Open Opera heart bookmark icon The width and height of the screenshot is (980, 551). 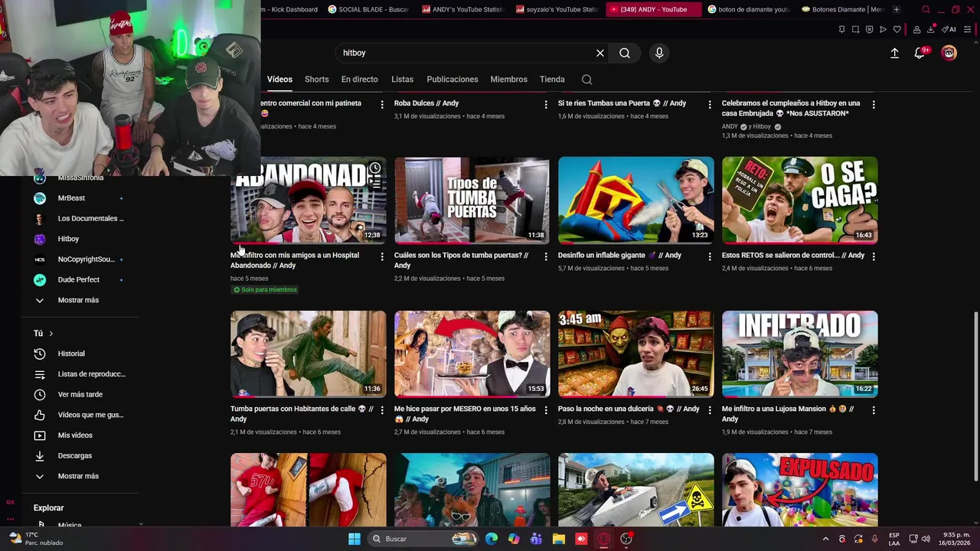click(x=897, y=30)
